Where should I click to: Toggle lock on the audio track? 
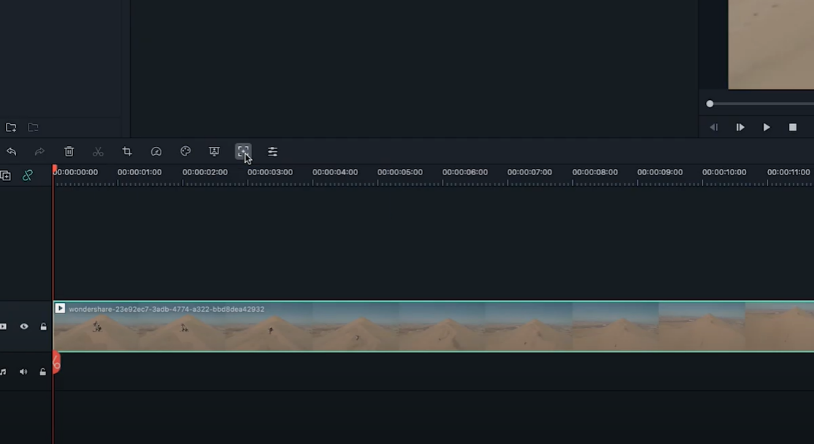43,372
